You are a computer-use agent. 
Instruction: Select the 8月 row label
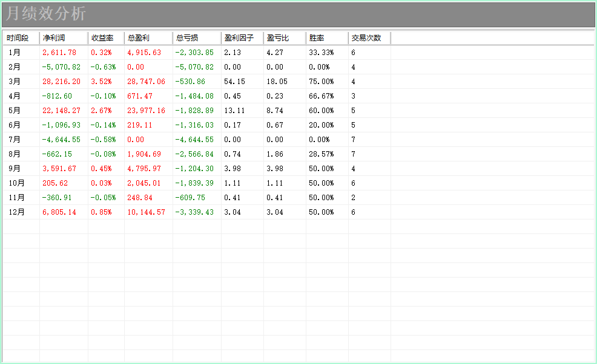(x=15, y=154)
